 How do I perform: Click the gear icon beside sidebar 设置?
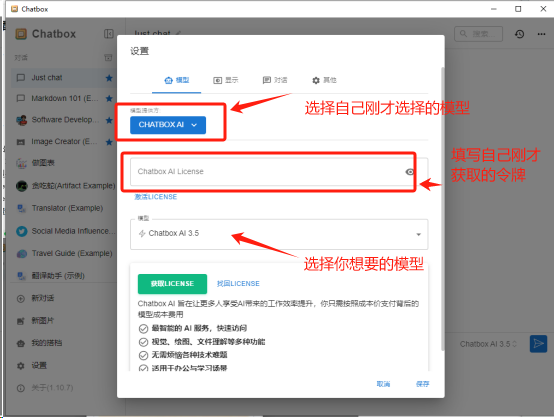[21, 366]
